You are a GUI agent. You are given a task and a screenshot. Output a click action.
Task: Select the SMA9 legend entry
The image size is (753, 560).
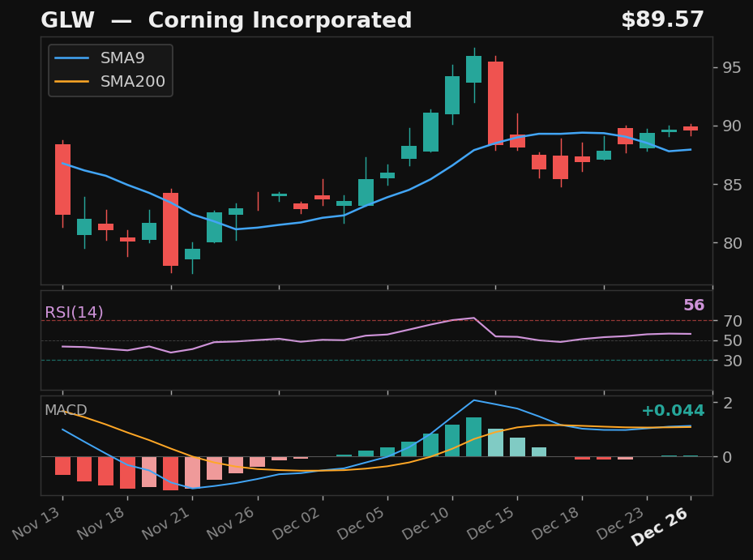click(100, 58)
